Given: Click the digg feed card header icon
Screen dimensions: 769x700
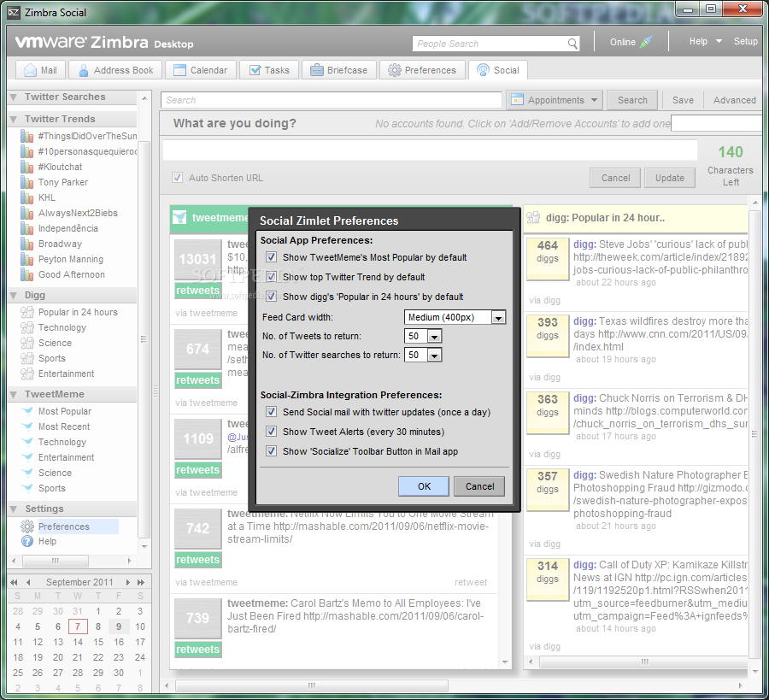Looking at the screenshot, I should (533, 217).
